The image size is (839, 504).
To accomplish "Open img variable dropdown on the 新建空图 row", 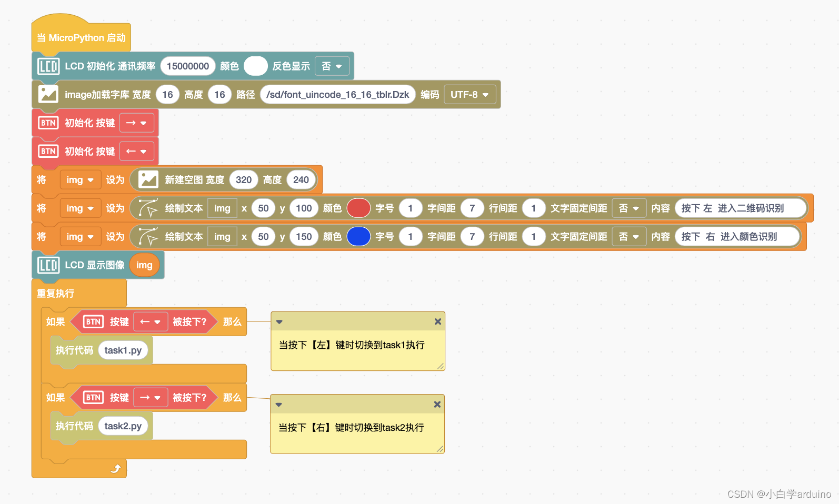I will pos(80,180).
